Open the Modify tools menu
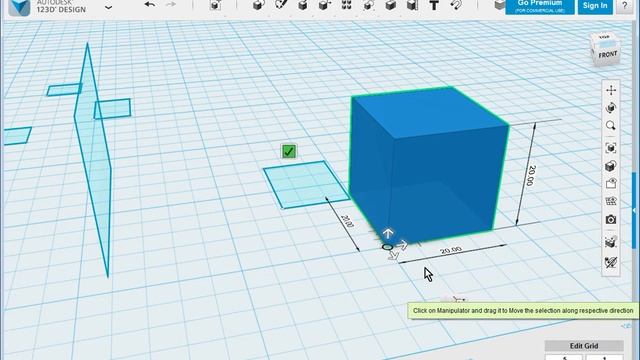This screenshot has height=360, width=640. click(x=324, y=5)
